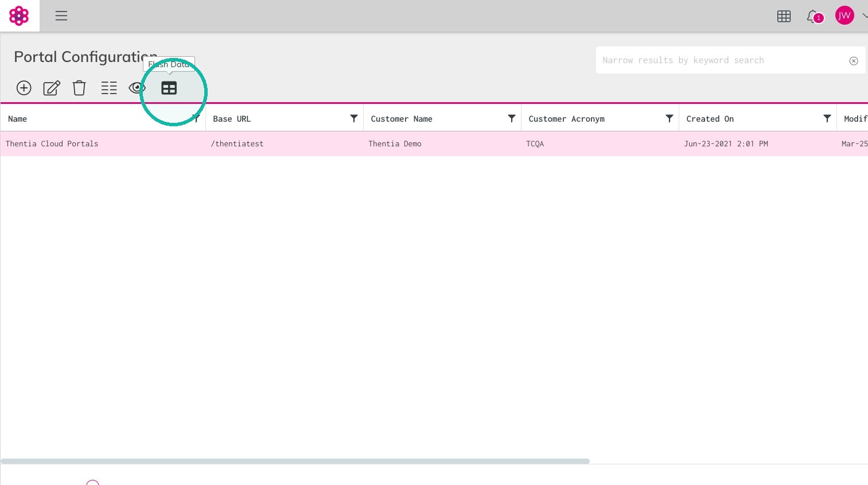Click the eye view icon in toolbar

click(x=137, y=88)
